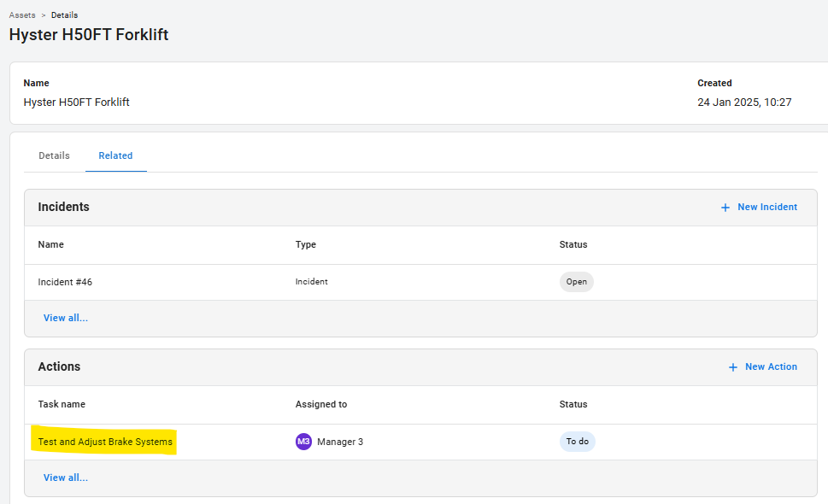Click the M3 avatar icon
Viewport: 828px width, 504px height.
coord(303,442)
